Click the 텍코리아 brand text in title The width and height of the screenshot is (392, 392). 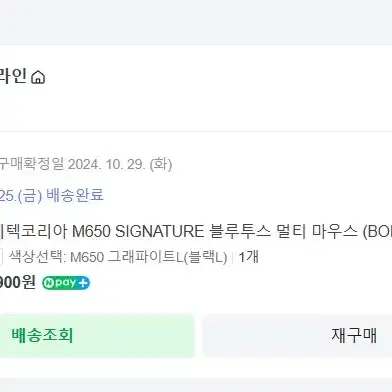(x=36, y=231)
